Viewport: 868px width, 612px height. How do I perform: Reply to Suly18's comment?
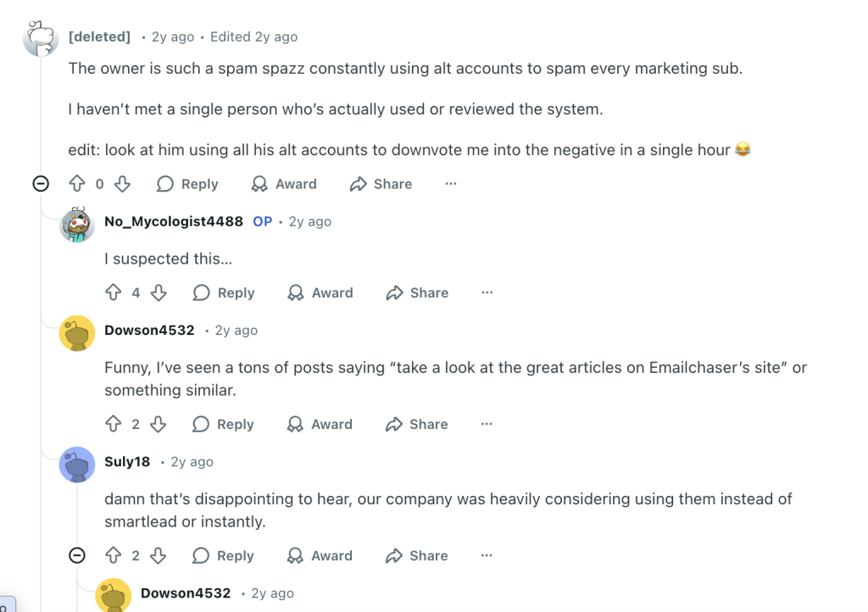click(x=223, y=555)
